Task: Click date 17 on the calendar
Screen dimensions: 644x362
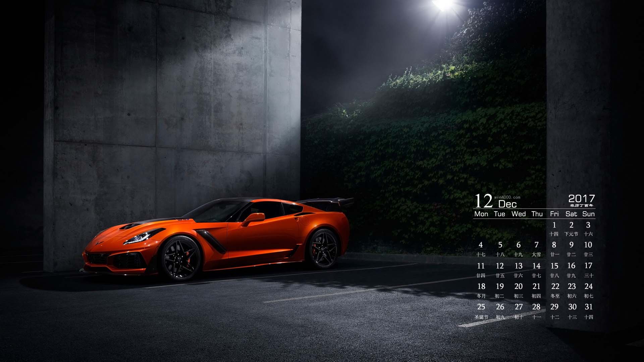Action: [588, 266]
